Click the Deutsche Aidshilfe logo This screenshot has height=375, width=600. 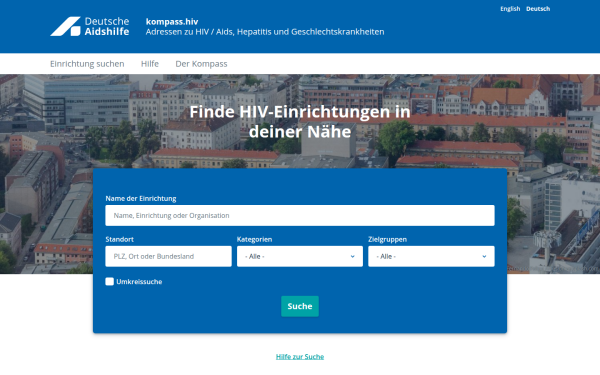tap(90, 26)
